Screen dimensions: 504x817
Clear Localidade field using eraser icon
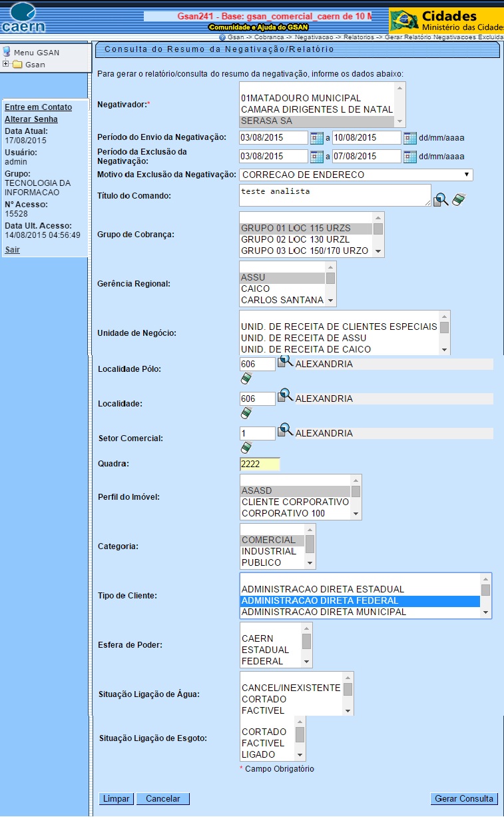click(246, 413)
